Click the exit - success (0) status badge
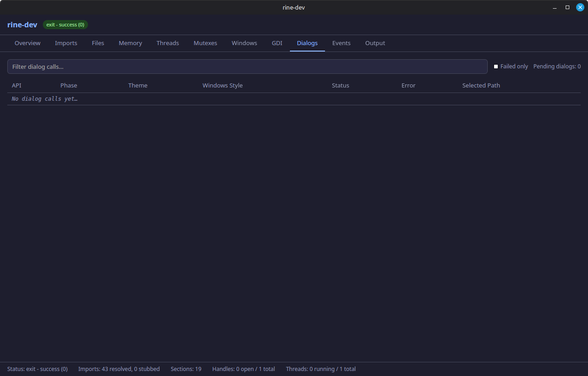Image resolution: width=588 pixels, height=376 pixels. coord(65,25)
